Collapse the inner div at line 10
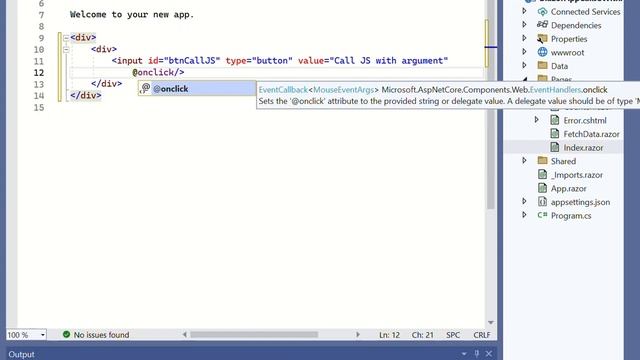Screen dimensions: 640x360 pos(66,49)
